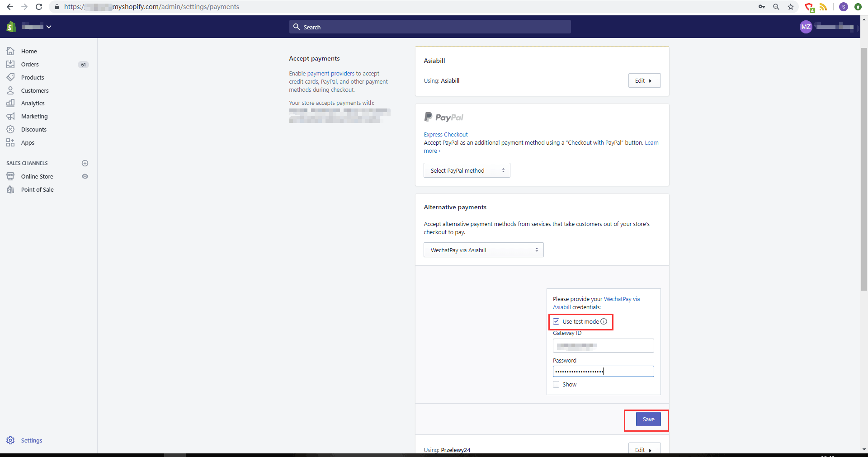This screenshot has width=868, height=457.
Task: Open Settings at sidebar bottom
Action: (32, 440)
